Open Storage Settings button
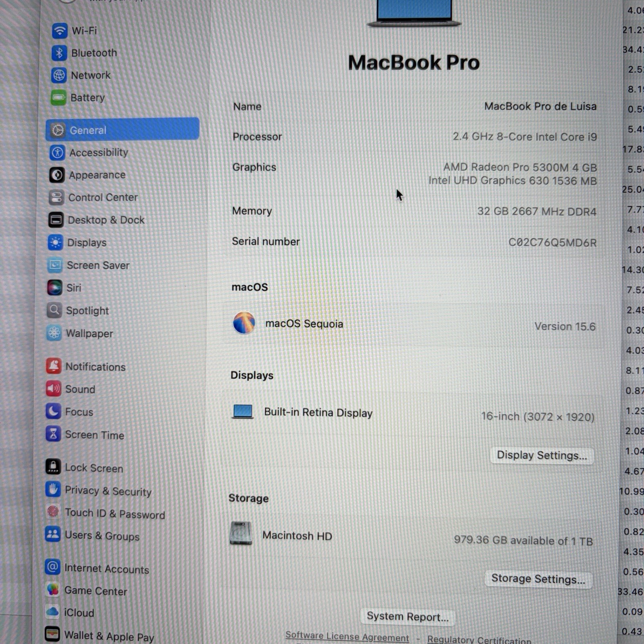The height and width of the screenshot is (644, 644). click(538, 579)
